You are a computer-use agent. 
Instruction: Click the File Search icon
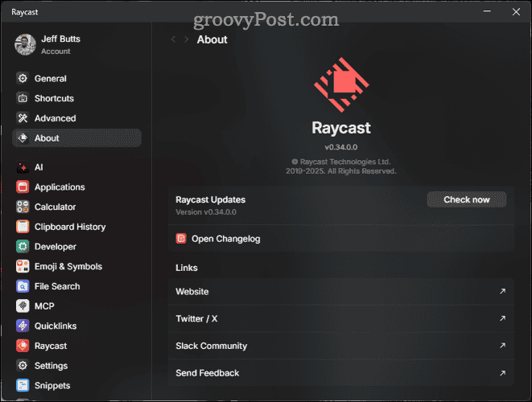23,286
